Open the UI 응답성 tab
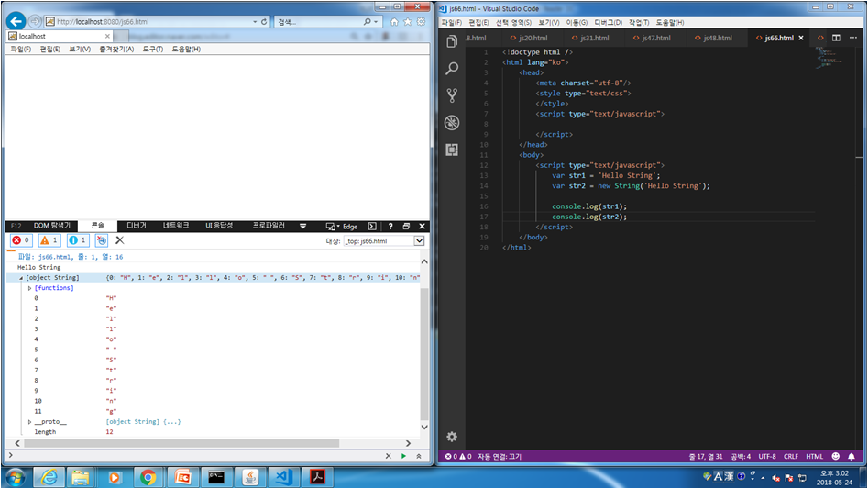Screen dimensions: 868x489 pyautogui.click(x=219, y=226)
